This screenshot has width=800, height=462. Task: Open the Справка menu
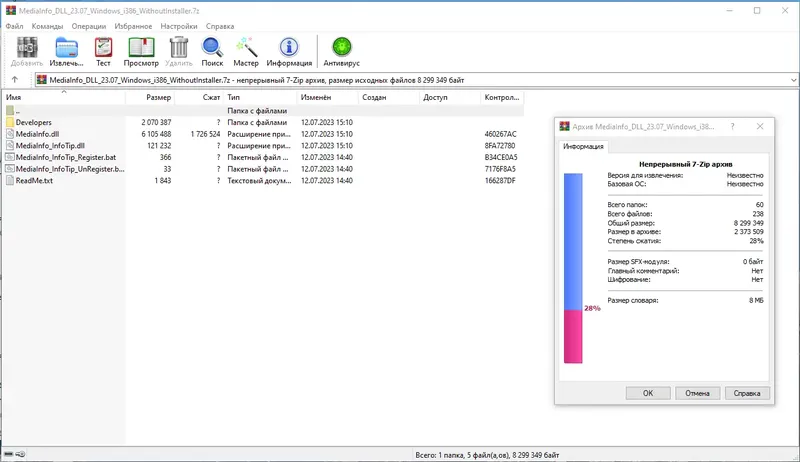coord(220,26)
